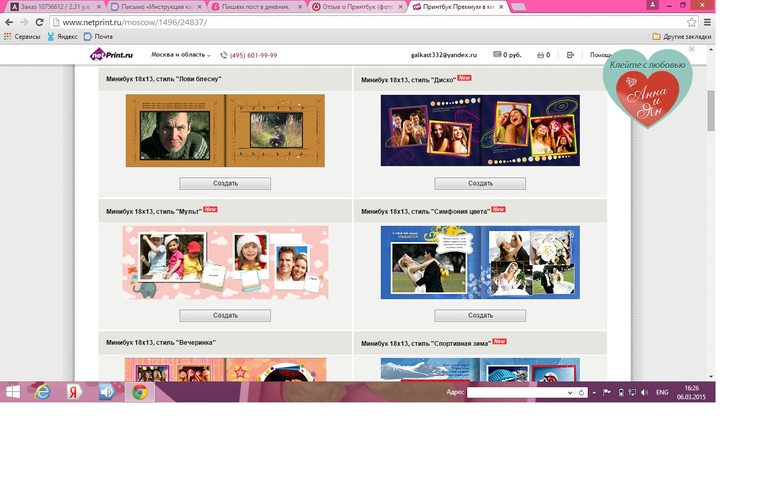770x481 pixels.
Task: Click the browser reload icon
Action: click(40, 22)
